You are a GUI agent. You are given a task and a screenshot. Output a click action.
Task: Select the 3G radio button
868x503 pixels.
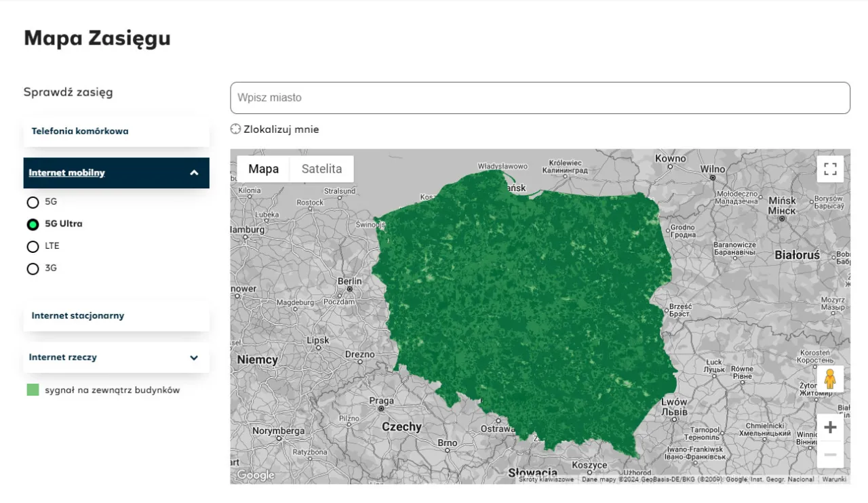(x=33, y=268)
